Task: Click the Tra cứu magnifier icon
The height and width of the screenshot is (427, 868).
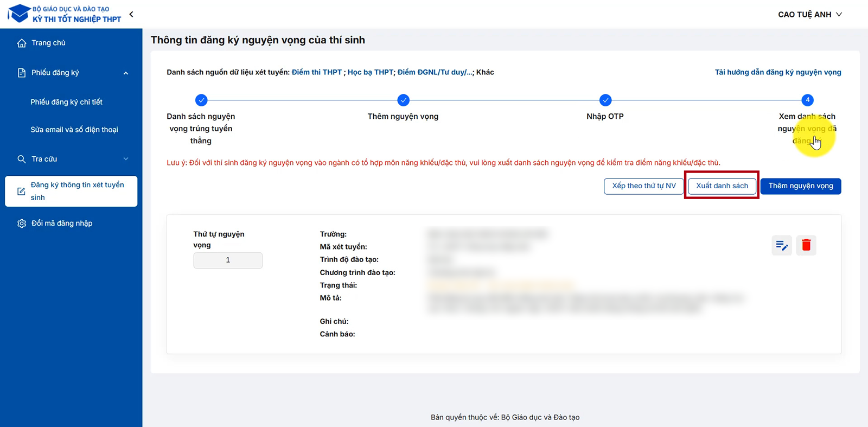Action: pos(22,159)
